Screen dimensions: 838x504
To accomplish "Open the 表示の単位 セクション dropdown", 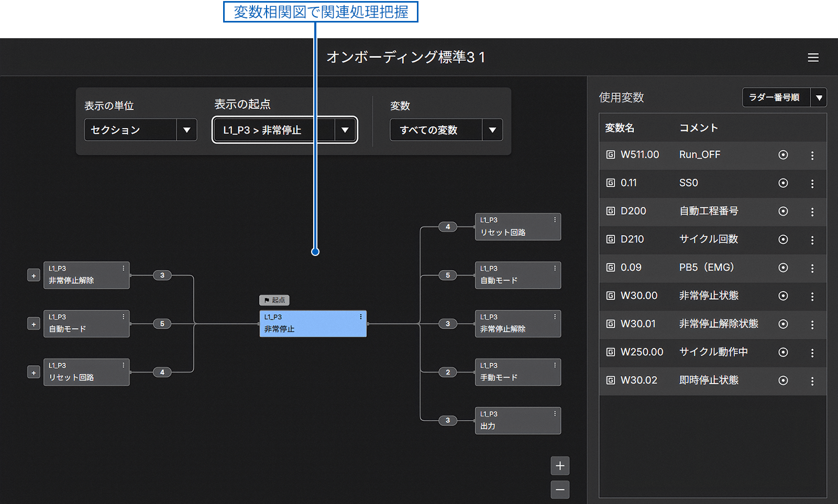I will point(140,130).
